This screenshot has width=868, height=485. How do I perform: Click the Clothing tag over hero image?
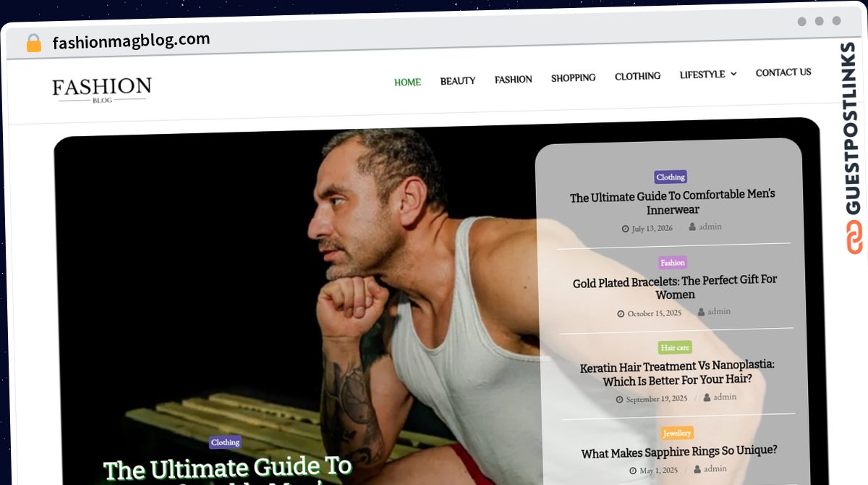(x=225, y=442)
